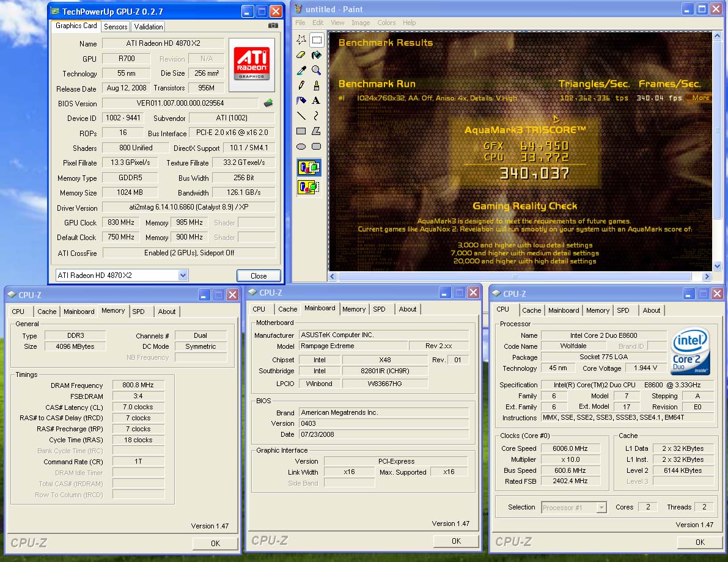Open the GPU selection dropdown in GPU-Z

click(x=183, y=276)
